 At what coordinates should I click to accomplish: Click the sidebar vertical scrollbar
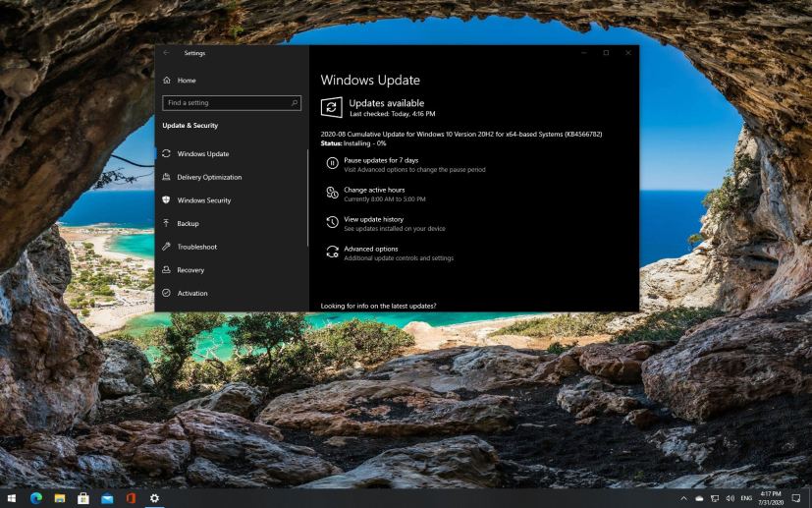click(x=307, y=198)
